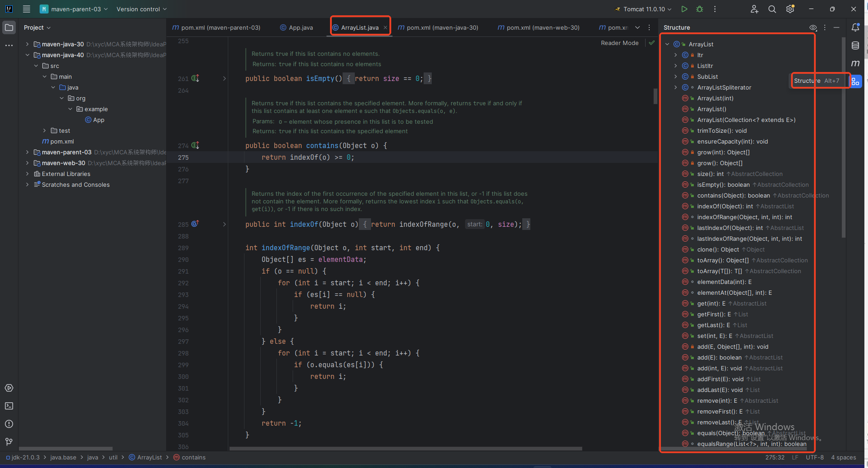Open the Services tool window
Screen dimensions: 868x468
[x=9, y=388]
